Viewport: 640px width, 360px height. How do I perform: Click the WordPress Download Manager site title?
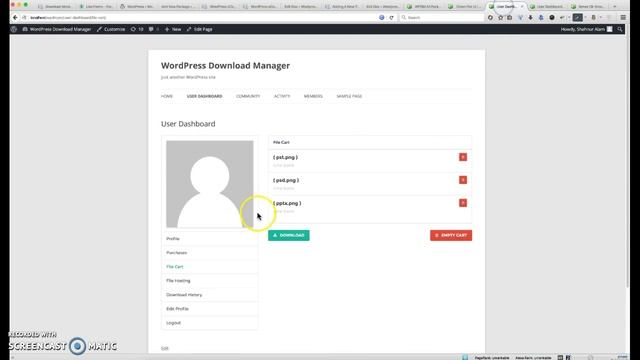point(225,66)
